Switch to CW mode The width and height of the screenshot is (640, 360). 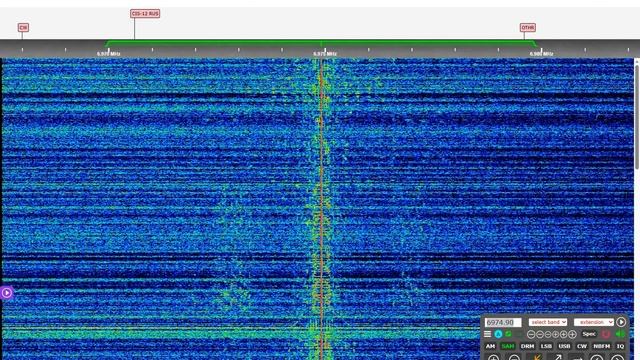pyautogui.click(x=582, y=346)
